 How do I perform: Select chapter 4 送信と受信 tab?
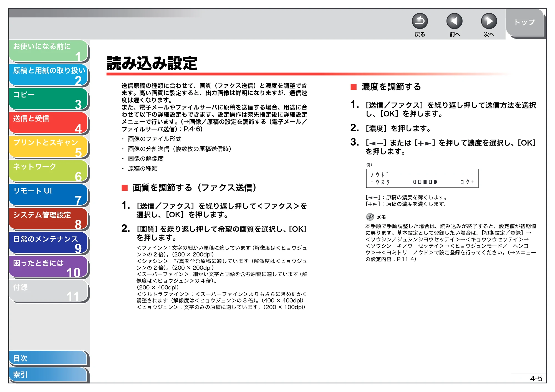pos(49,123)
